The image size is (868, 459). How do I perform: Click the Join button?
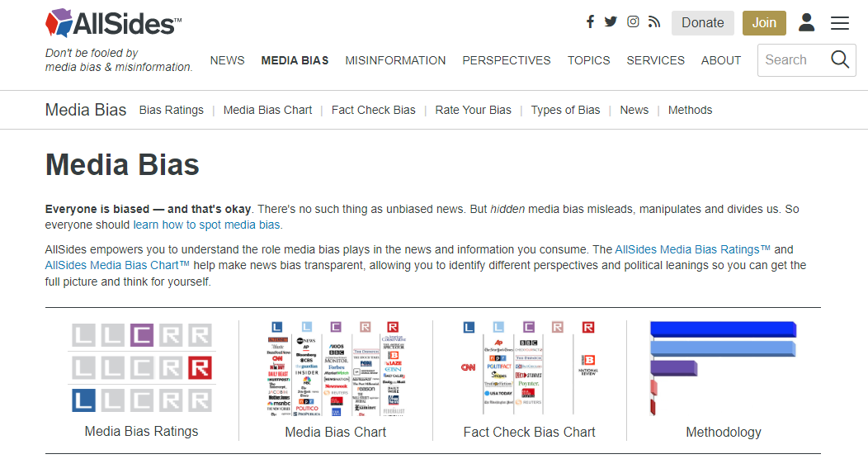click(764, 23)
